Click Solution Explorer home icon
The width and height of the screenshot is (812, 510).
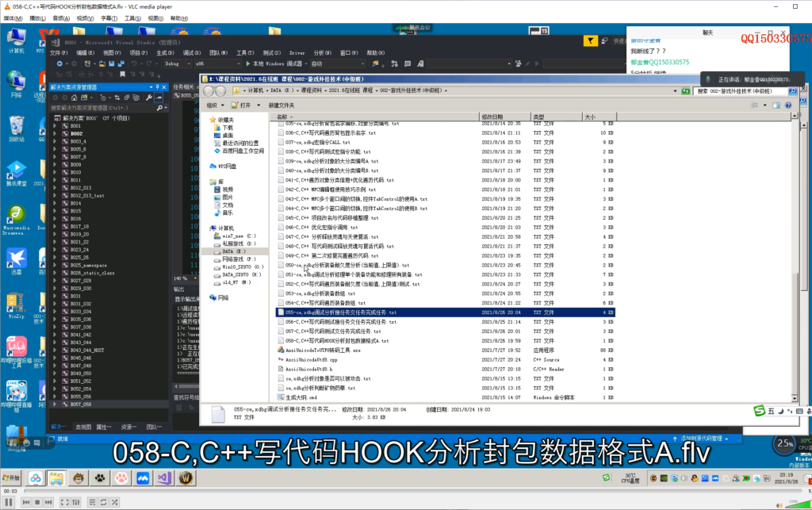point(74,98)
